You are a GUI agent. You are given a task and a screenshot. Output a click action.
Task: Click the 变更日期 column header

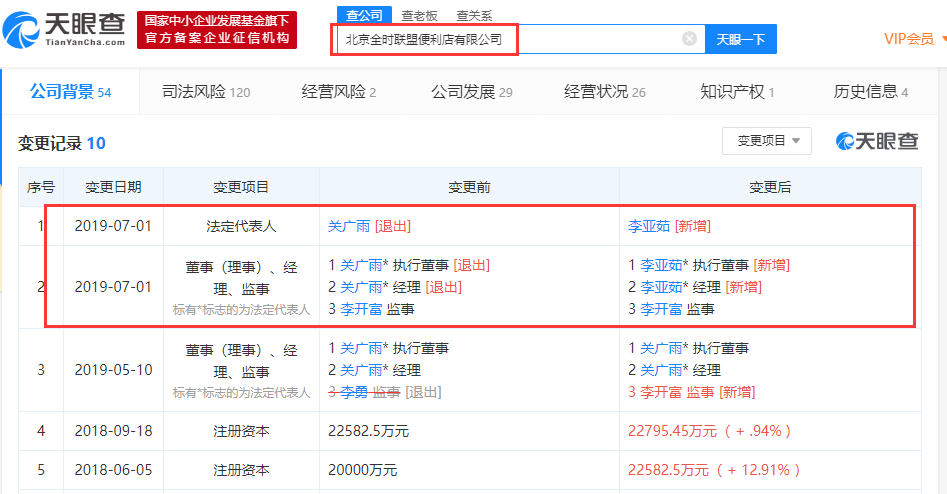pyautogui.click(x=113, y=187)
